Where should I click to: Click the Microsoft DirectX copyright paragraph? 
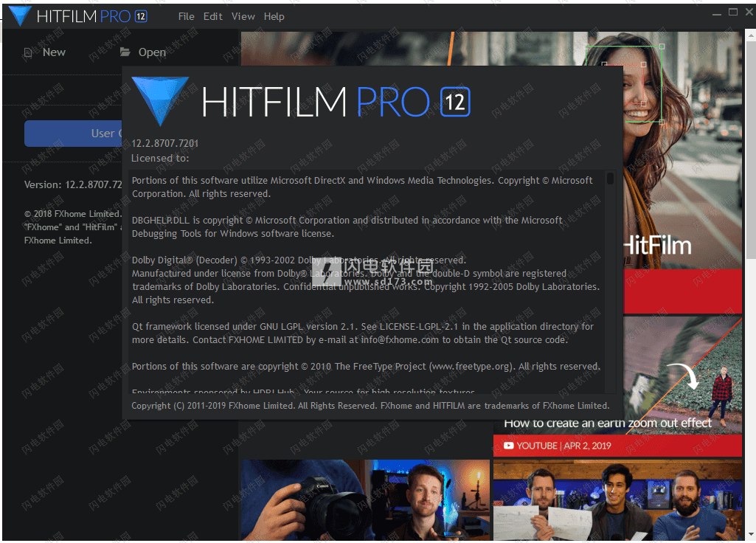tap(362, 187)
